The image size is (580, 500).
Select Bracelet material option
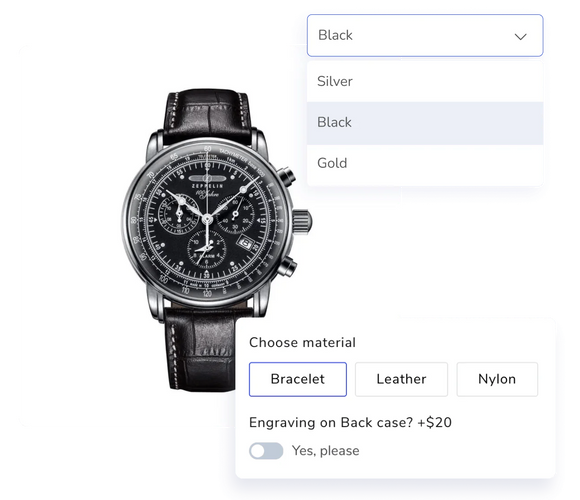298,379
